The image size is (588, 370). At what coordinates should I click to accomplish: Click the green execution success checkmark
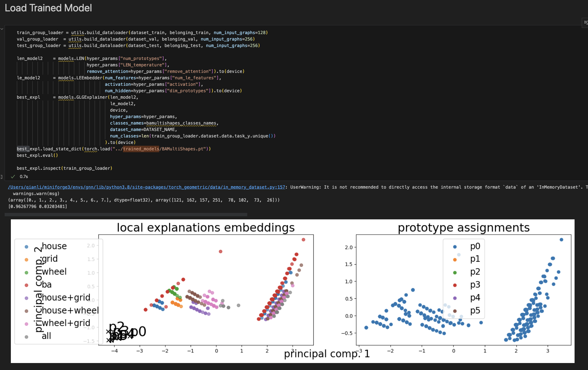pos(13,176)
